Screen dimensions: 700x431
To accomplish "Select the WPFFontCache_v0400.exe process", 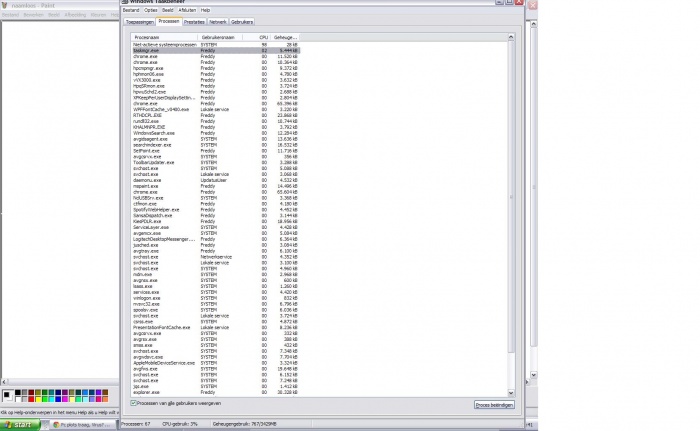I will pyautogui.click(x=216, y=109).
